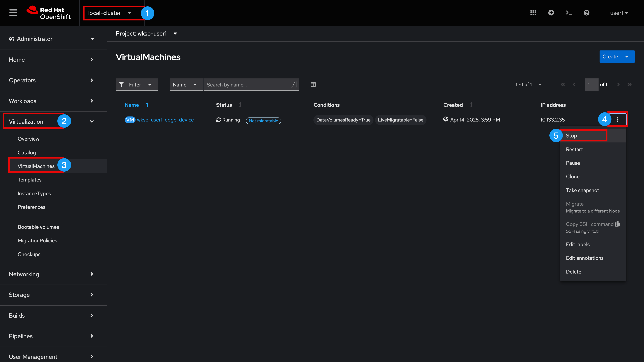Viewport: 644px width, 362px height.
Task: Click the Search by name input field
Action: tap(251, 84)
